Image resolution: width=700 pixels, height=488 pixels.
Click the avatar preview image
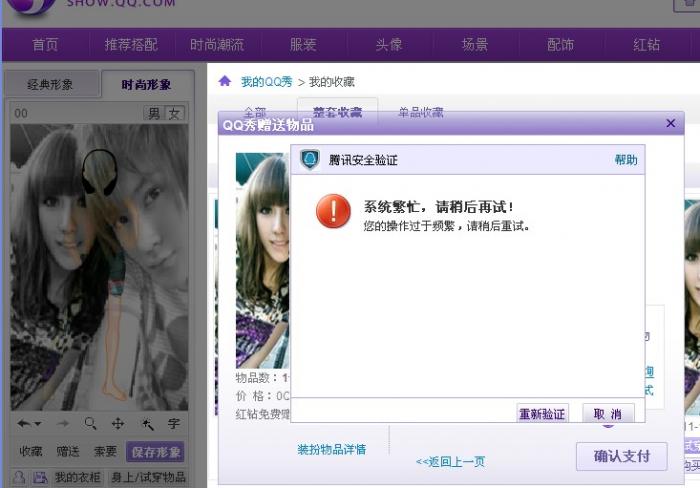99,267
